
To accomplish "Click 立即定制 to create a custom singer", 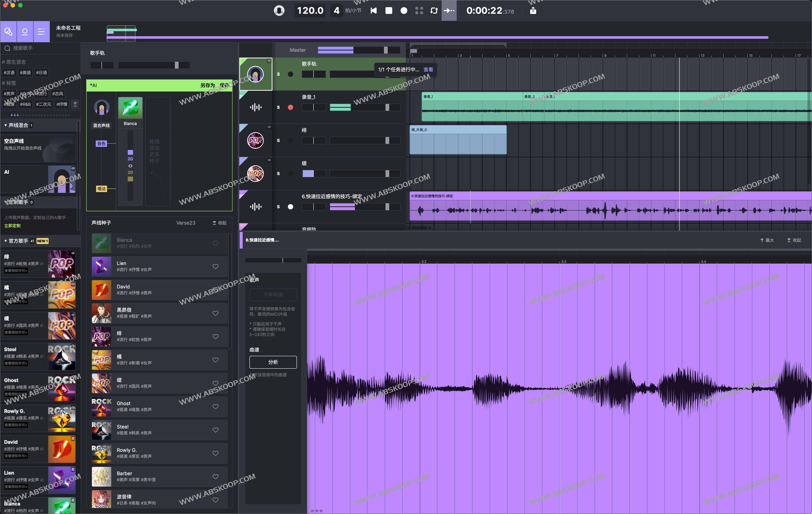I will (12, 226).
